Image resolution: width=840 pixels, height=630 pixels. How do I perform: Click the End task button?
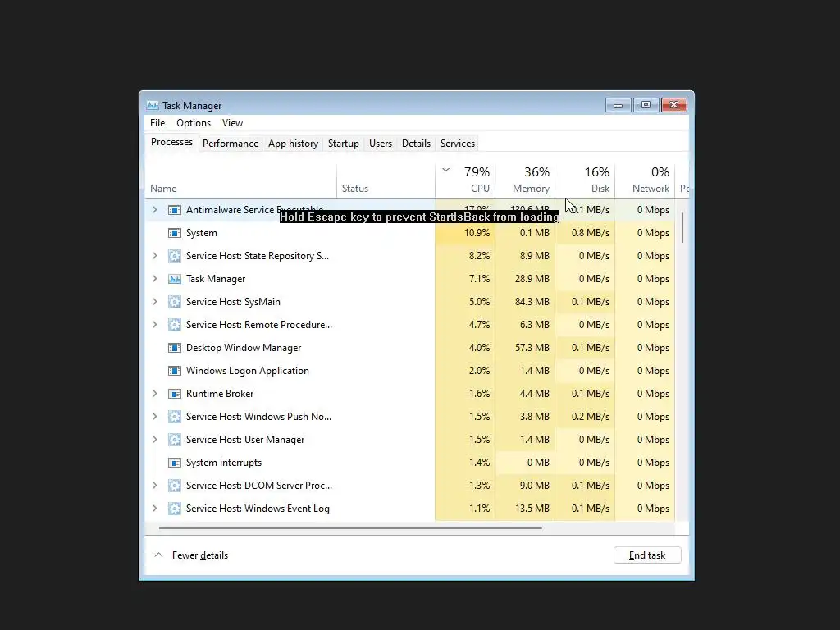pos(647,555)
